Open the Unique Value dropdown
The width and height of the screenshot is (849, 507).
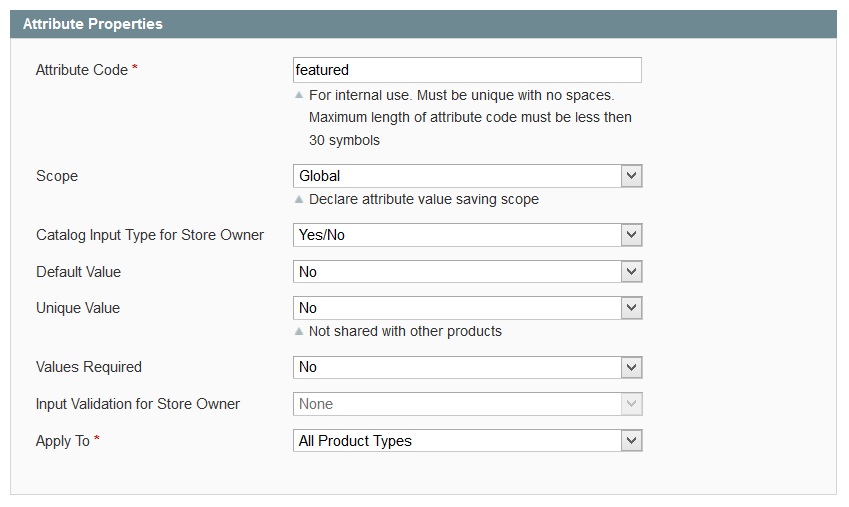pyautogui.click(x=467, y=308)
